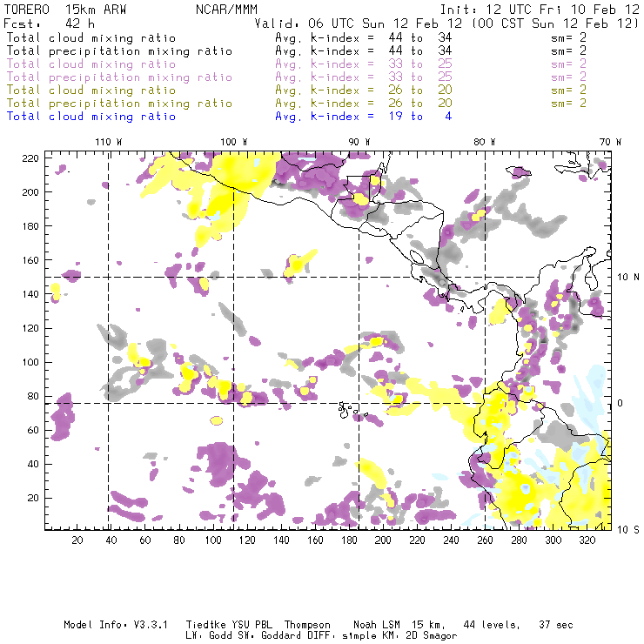The image size is (644, 644).
Task: Click the '260' tick on the horizontal axis
Action: (485, 540)
